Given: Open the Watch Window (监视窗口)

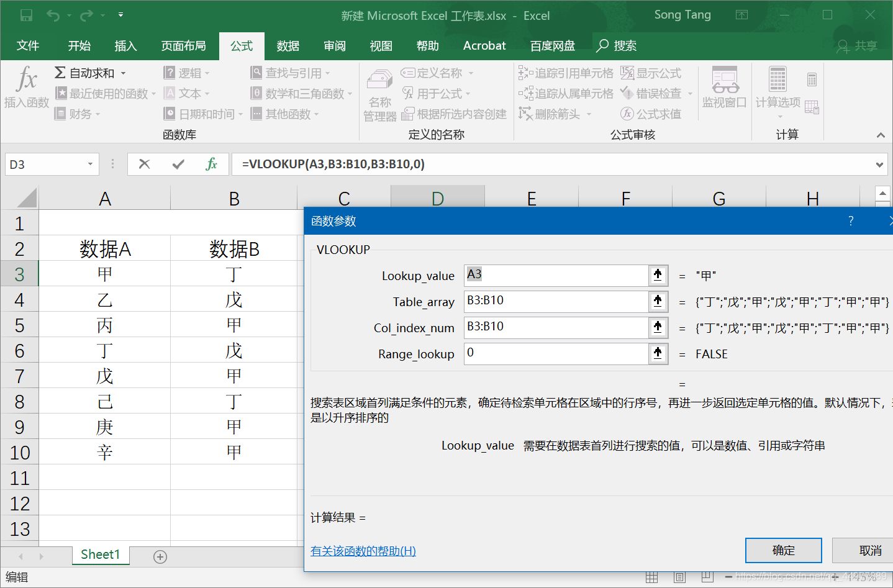Looking at the screenshot, I should [725, 88].
